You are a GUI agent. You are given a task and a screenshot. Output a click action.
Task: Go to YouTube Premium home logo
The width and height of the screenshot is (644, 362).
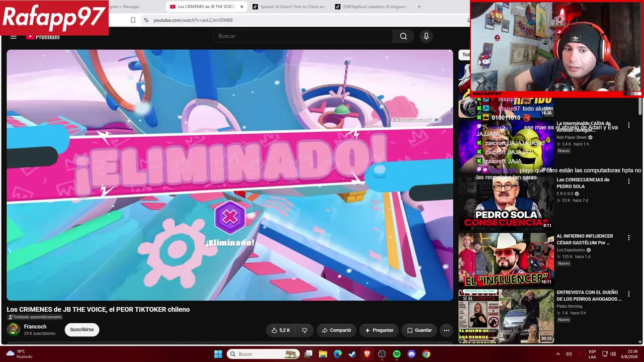click(x=43, y=36)
